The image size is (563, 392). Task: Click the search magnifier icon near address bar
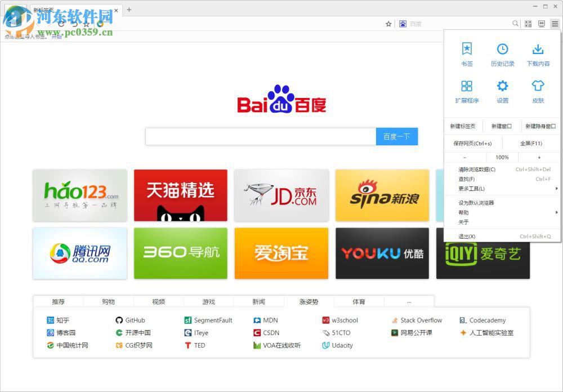click(x=515, y=24)
